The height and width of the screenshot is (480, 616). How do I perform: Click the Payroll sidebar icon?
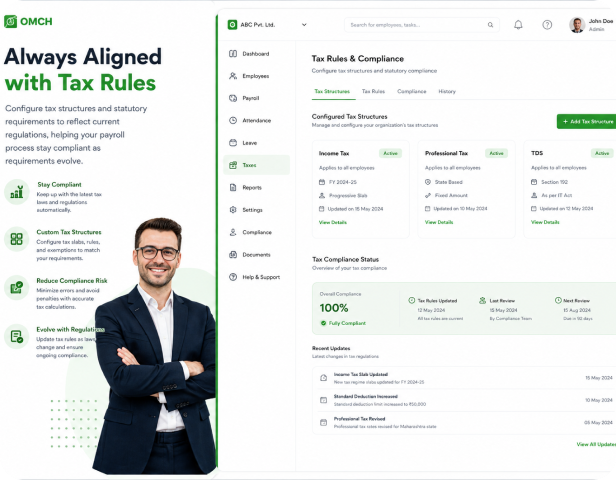(x=233, y=98)
